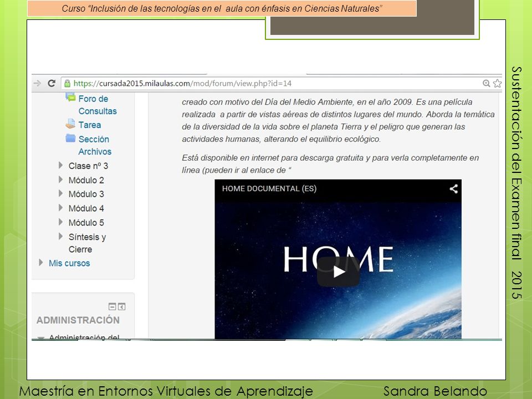Image resolution: width=532 pixels, height=399 pixels.
Task: Expand the Clase nº 3 tree node
Action: pyautogui.click(x=60, y=165)
